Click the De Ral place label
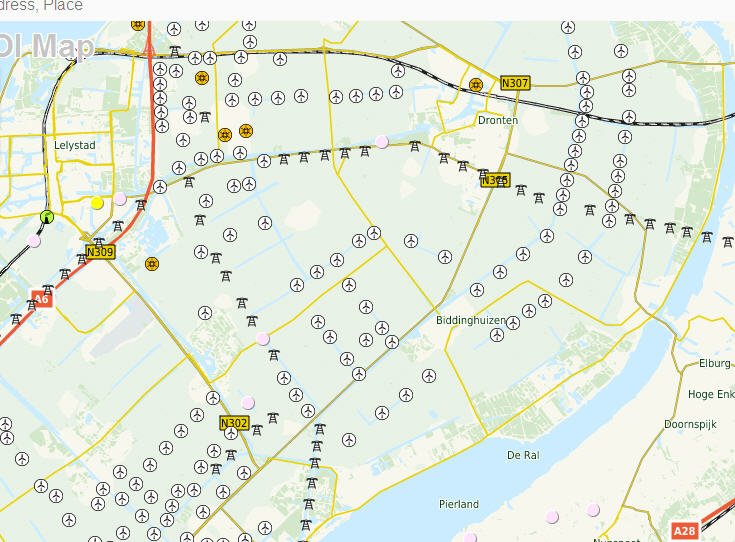This screenshot has height=542, width=735. pyautogui.click(x=523, y=455)
